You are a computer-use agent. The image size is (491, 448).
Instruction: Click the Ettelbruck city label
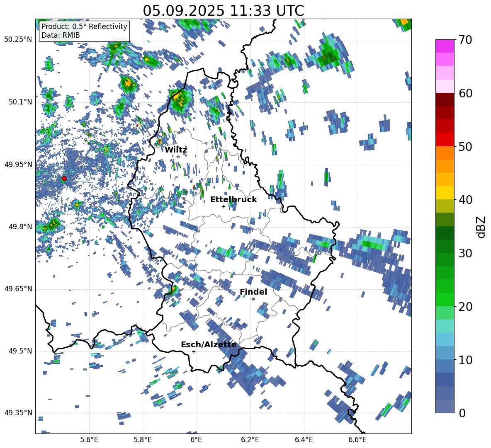(x=233, y=200)
